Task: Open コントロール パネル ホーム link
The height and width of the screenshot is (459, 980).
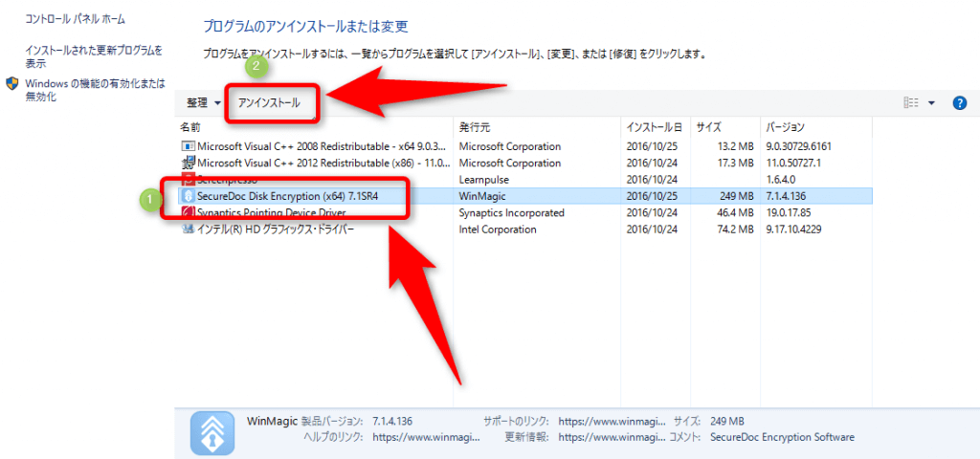Action: click(x=75, y=19)
